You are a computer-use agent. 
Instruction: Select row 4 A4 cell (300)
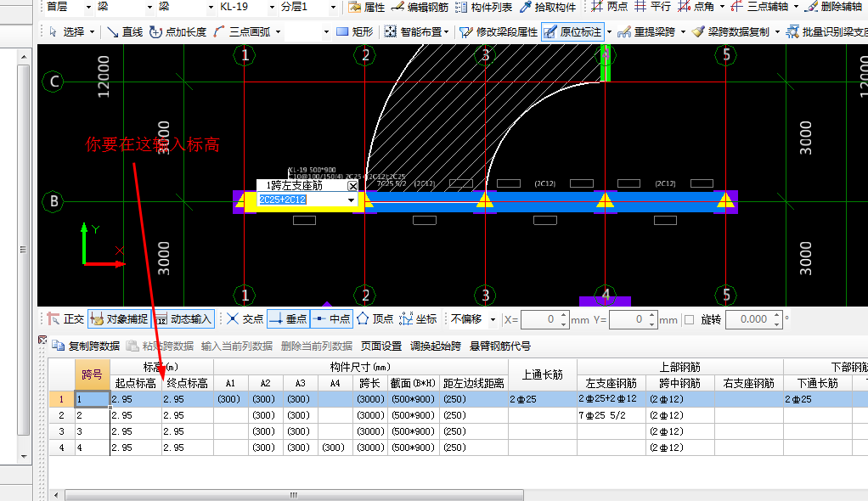[335, 448]
